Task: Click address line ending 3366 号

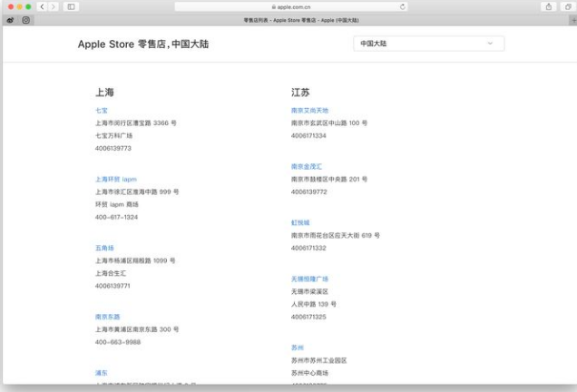Action: coord(136,122)
